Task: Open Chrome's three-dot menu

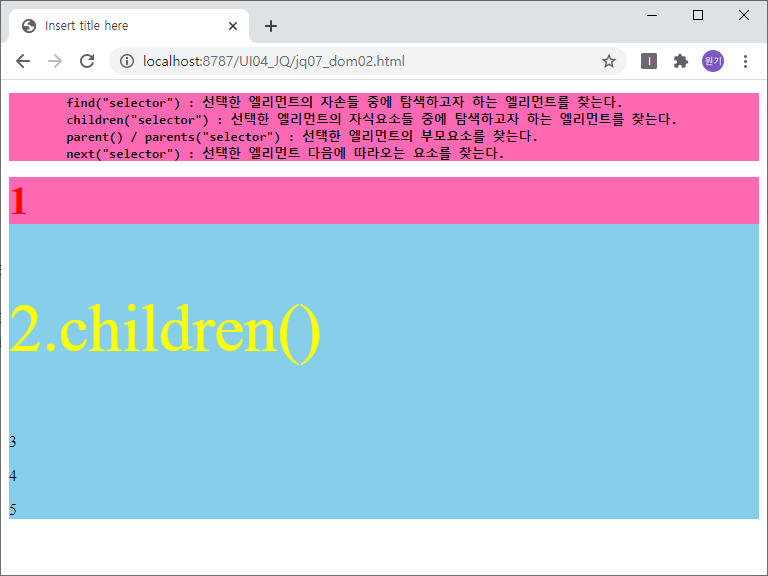Action: pos(745,61)
